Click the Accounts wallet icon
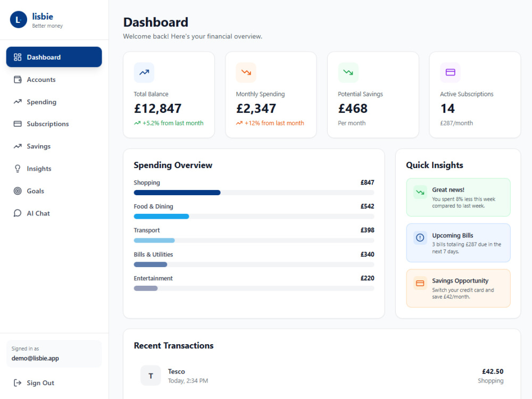 [18, 79]
